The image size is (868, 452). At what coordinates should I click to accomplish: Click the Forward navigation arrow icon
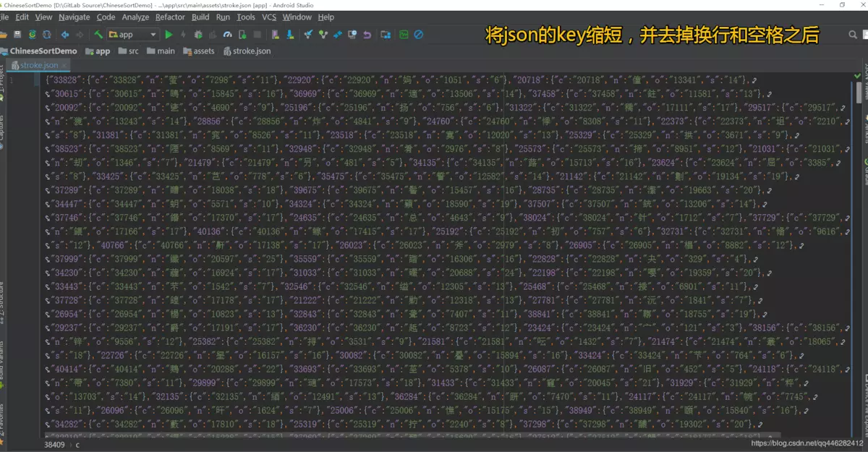pos(79,34)
